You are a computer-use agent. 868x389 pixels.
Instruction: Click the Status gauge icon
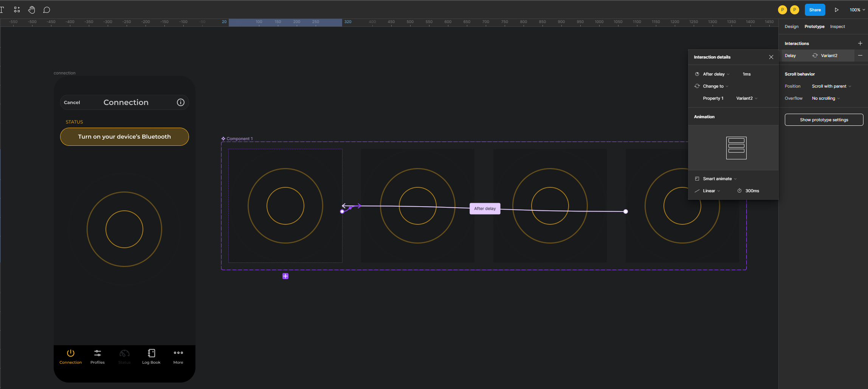click(x=124, y=353)
